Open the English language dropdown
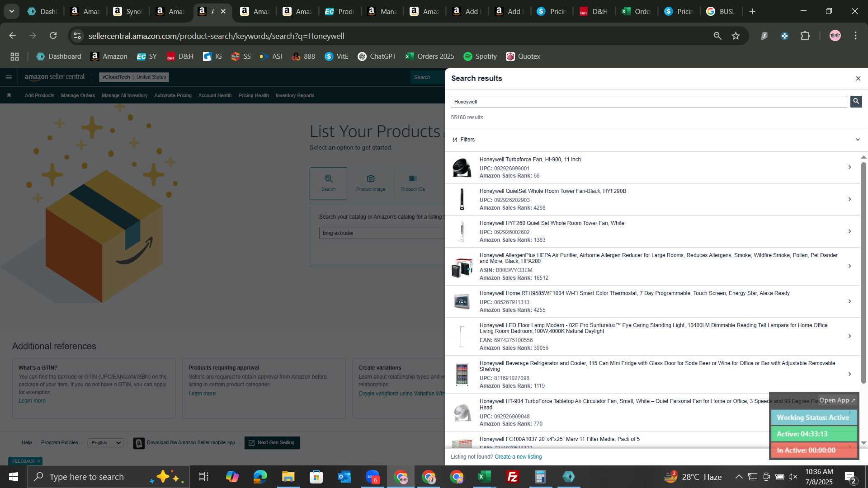The height and width of the screenshot is (488, 868). tap(105, 443)
